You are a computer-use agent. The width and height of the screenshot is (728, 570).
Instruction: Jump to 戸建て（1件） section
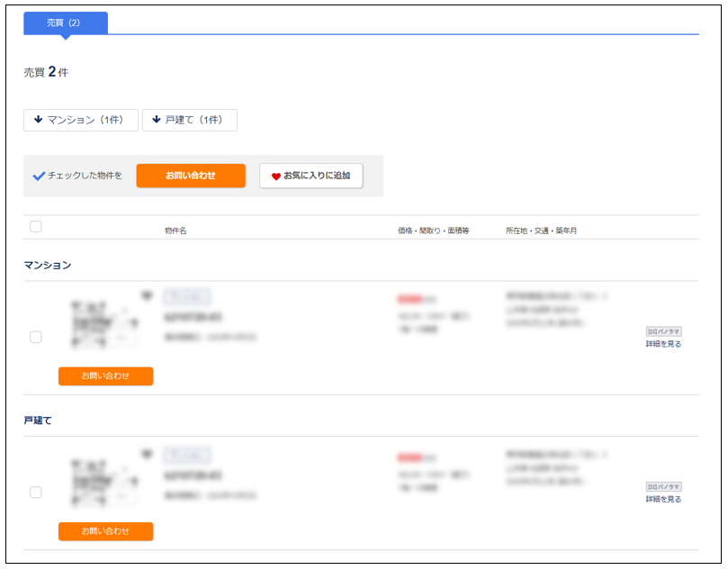point(189,120)
